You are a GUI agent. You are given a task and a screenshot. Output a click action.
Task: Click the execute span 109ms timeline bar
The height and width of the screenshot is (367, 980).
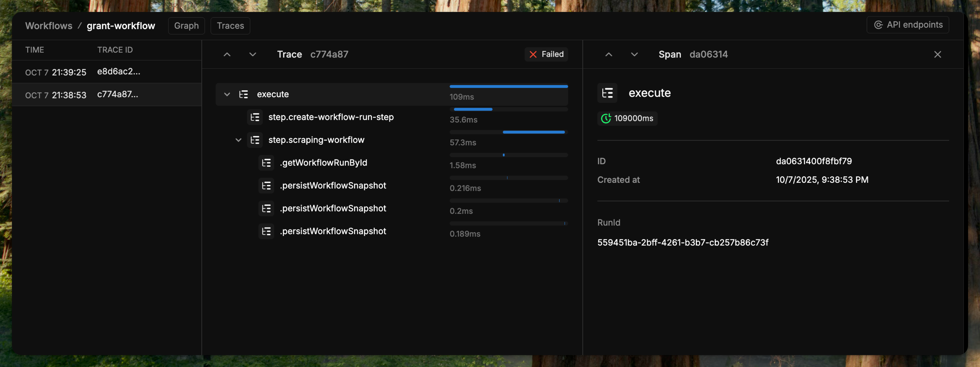pos(508,87)
